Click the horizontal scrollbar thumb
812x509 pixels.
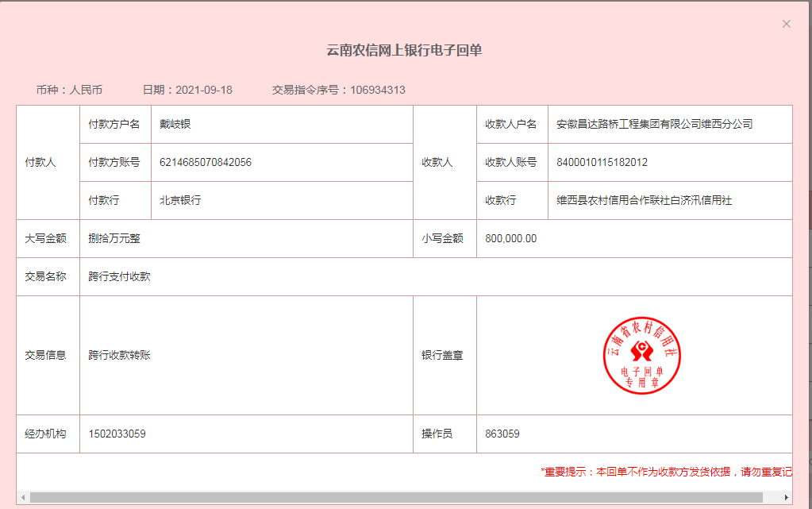click(x=395, y=497)
